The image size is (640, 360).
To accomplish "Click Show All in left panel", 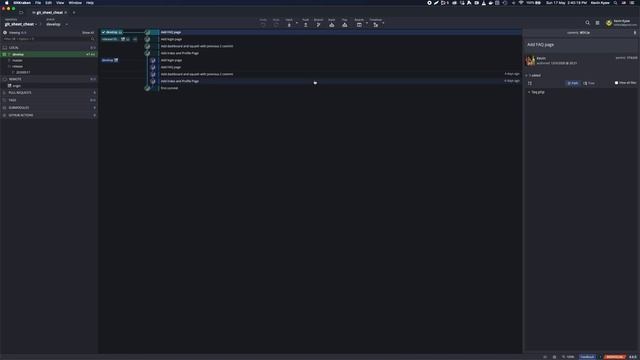I will pyautogui.click(x=88, y=33).
